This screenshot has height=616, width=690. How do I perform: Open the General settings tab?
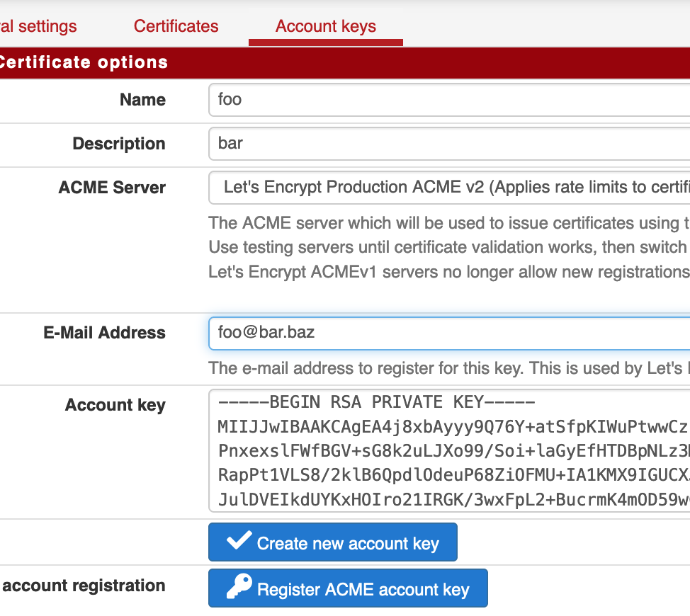[38, 27]
